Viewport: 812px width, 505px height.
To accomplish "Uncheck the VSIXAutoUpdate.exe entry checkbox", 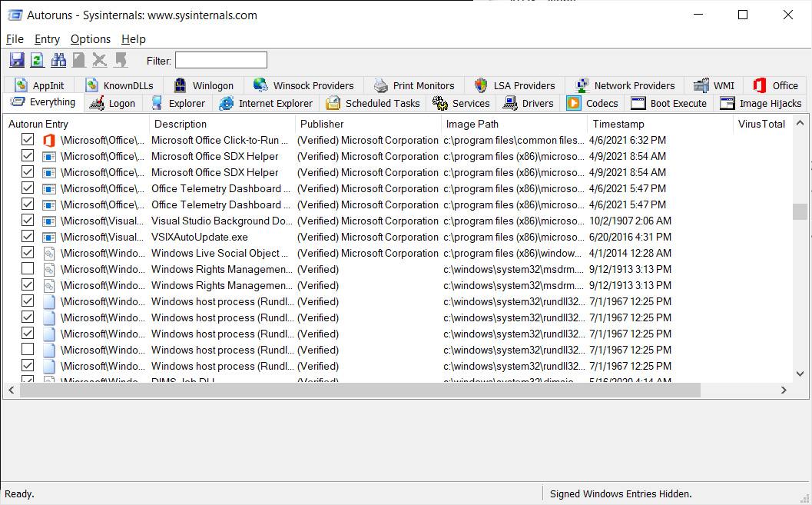I will (x=28, y=237).
